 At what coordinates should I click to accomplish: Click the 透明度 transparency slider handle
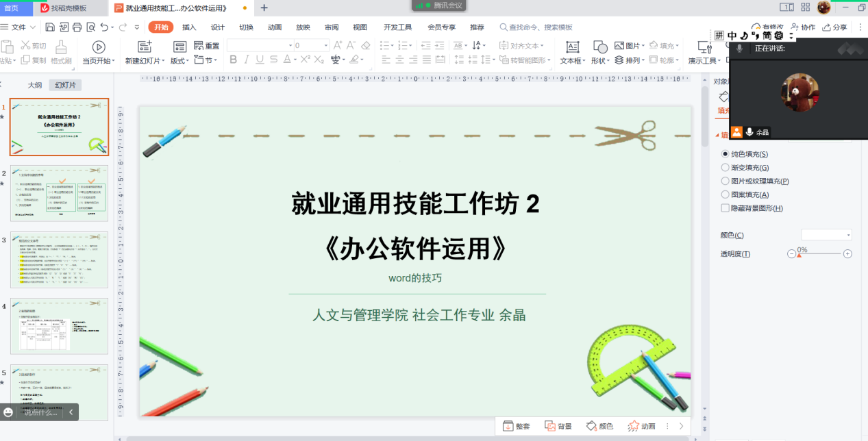799,255
